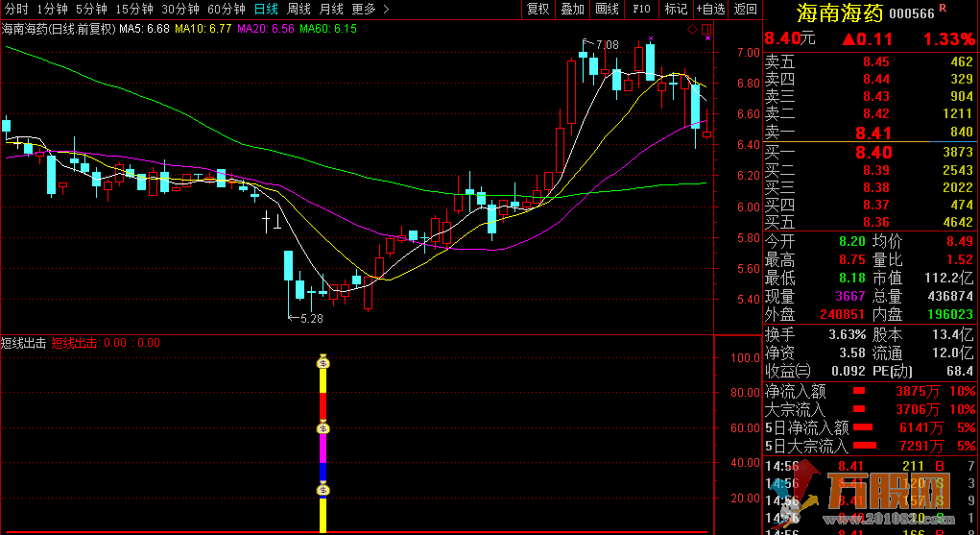Click the 5.28 low price label

pos(312,319)
